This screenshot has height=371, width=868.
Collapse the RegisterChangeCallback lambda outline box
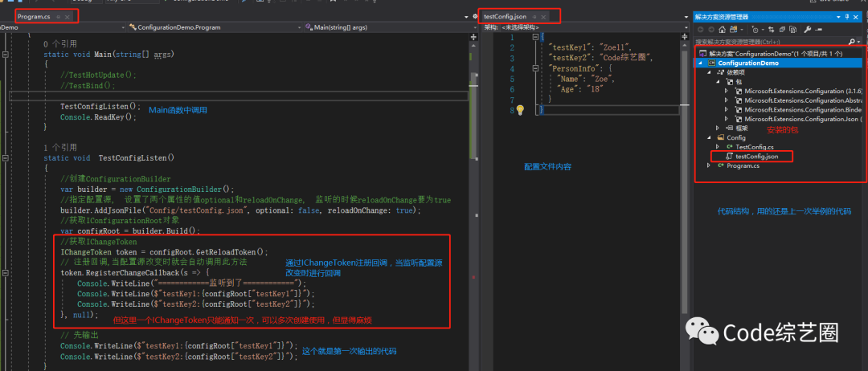[x=5, y=272]
